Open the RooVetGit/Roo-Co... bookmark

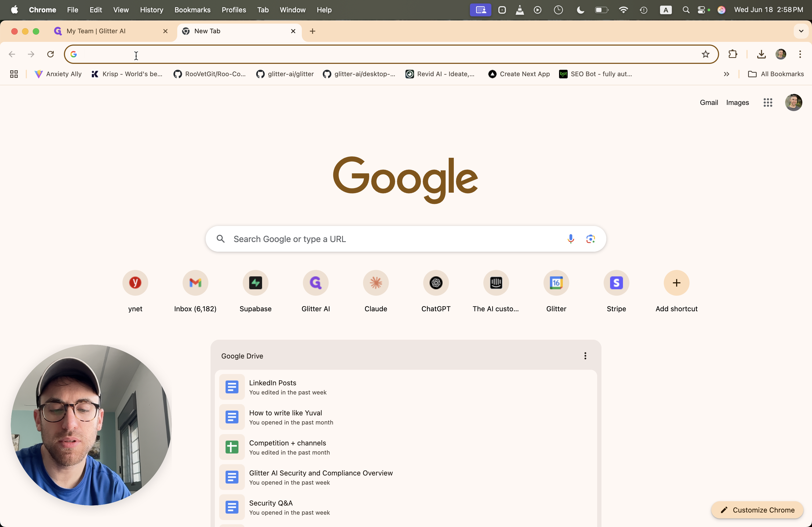coord(209,74)
